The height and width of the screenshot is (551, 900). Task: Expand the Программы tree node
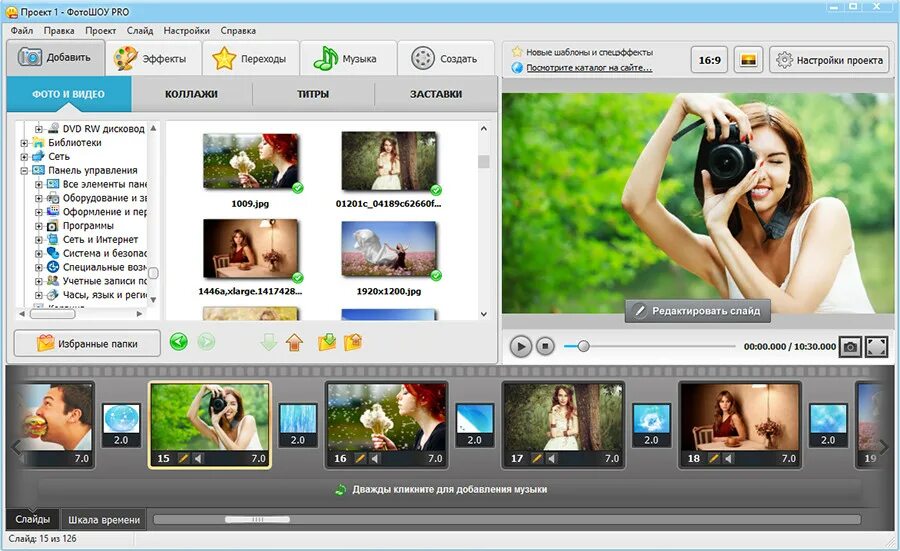pos(38,226)
